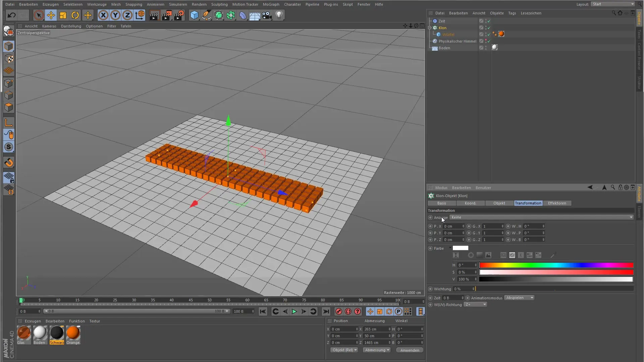This screenshot has height=362, width=644.
Task: Render the active view
Action: (154, 15)
